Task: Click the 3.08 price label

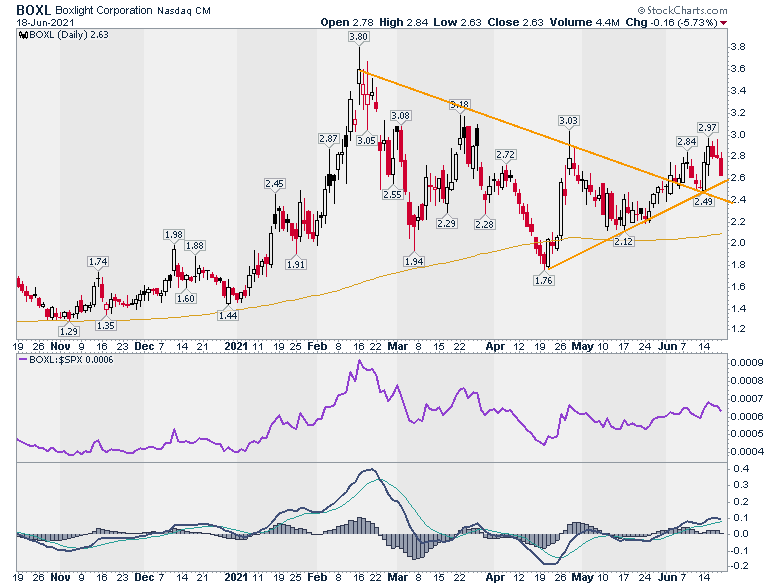Action: [x=400, y=115]
